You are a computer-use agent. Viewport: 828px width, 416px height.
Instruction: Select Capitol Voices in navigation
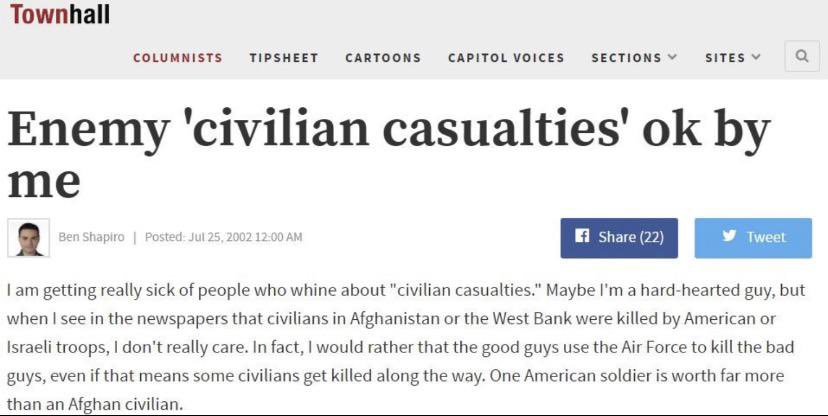[x=506, y=58]
